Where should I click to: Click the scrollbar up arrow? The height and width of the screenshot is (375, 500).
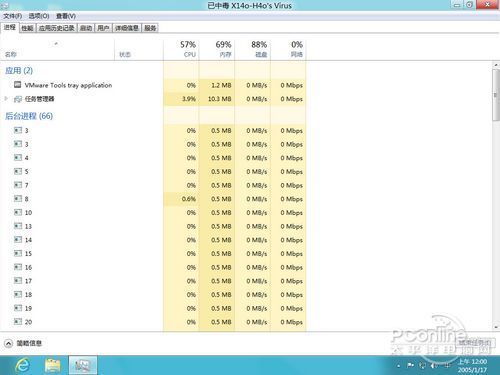[496, 65]
